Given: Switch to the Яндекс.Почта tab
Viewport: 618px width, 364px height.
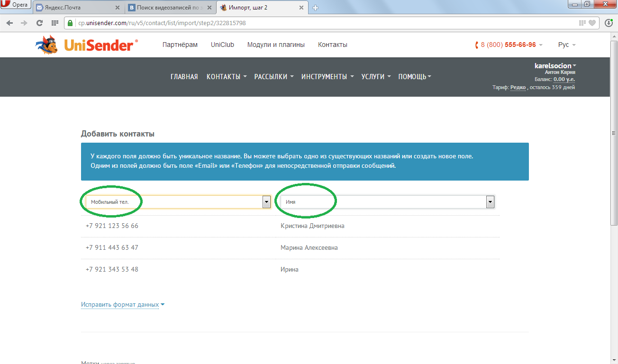Looking at the screenshot, I should [78, 8].
